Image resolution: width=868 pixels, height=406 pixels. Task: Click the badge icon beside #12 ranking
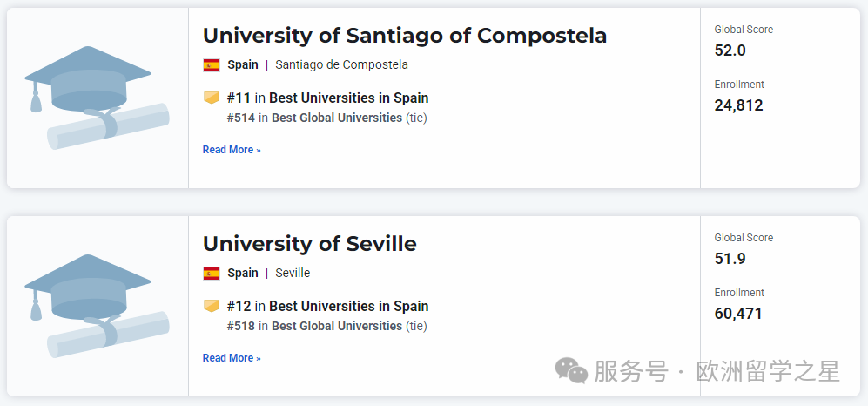pyautogui.click(x=212, y=306)
